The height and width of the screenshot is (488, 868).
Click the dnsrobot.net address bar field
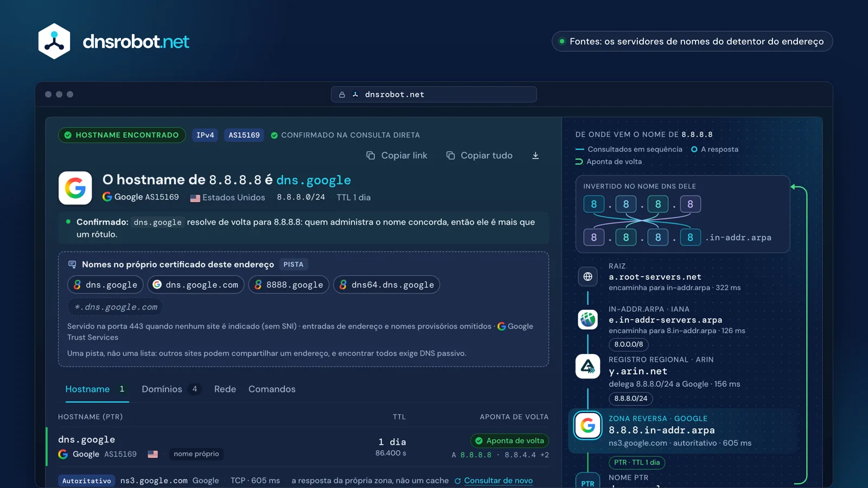[x=434, y=94]
